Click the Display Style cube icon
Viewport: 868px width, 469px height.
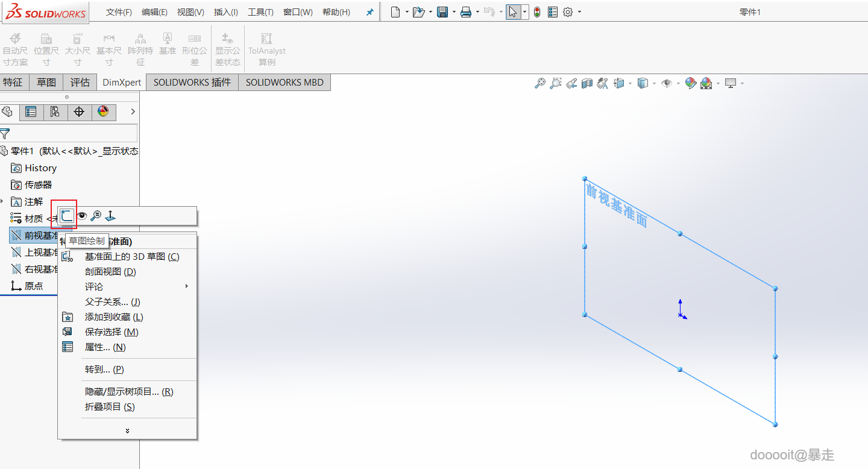643,83
